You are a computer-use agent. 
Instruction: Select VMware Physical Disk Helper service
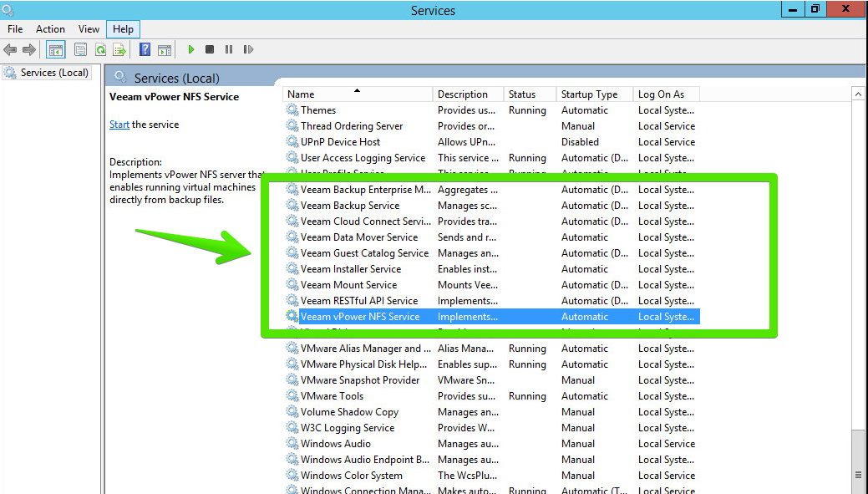pos(491,364)
